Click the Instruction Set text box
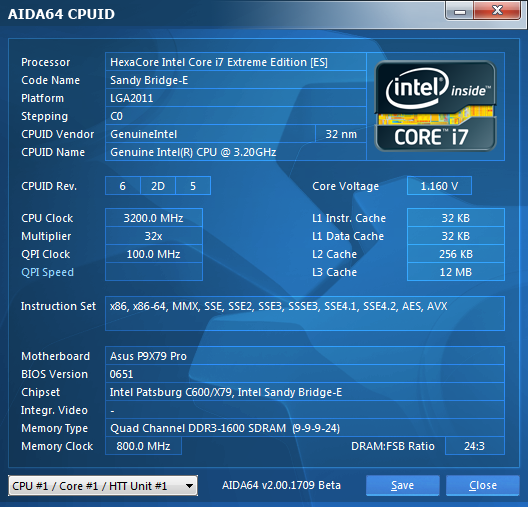528x507 pixels. pyautogui.click(x=305, y=313)
